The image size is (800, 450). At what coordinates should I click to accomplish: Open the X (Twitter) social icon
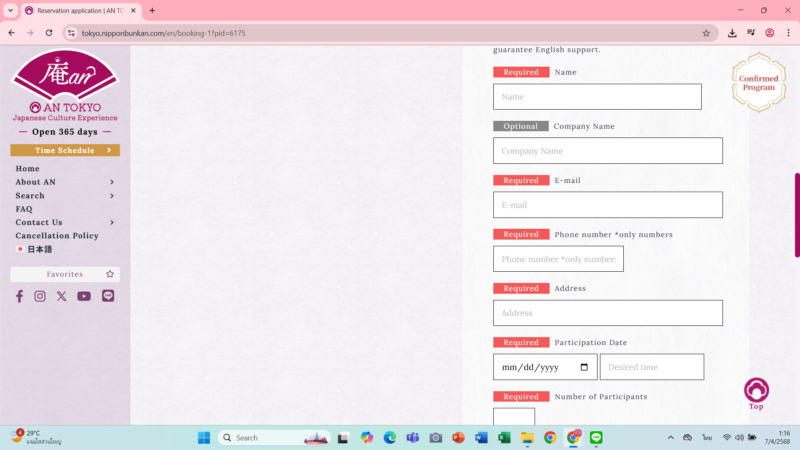(x=62, y=296)
